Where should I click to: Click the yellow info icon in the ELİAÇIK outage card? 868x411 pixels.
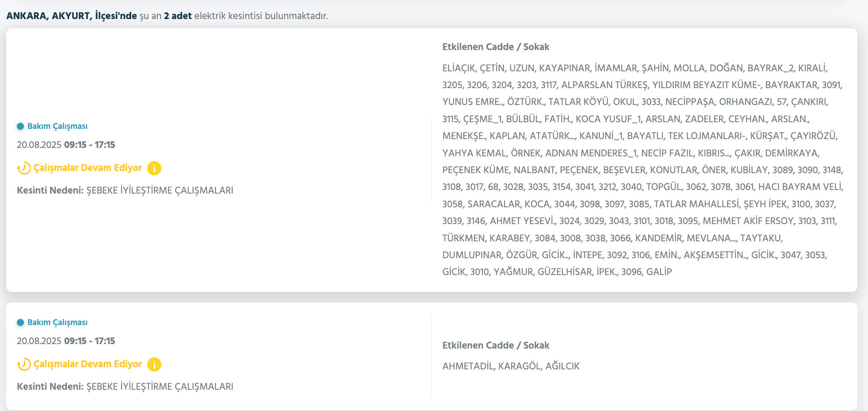click(x=154, y=168)
